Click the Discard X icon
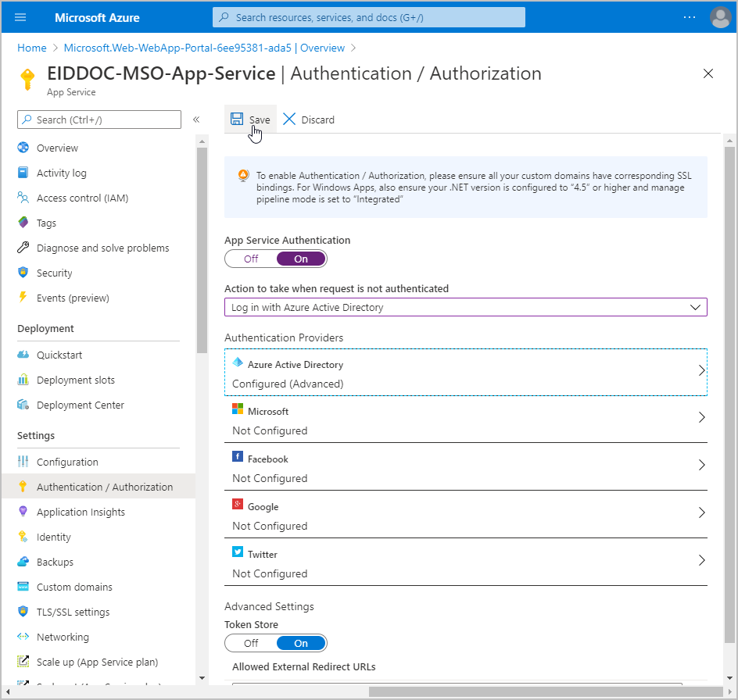The image size is (738, 700). point(289,120)
